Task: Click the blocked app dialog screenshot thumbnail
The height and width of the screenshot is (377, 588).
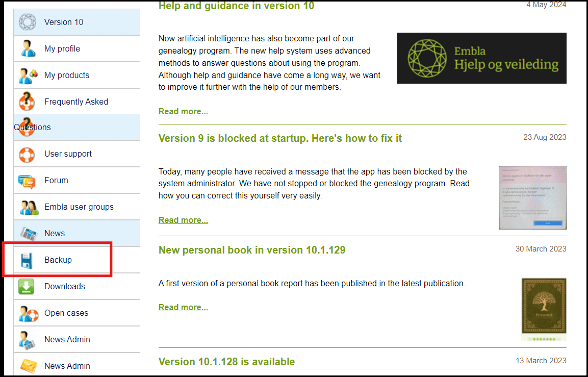Action: 532,197
